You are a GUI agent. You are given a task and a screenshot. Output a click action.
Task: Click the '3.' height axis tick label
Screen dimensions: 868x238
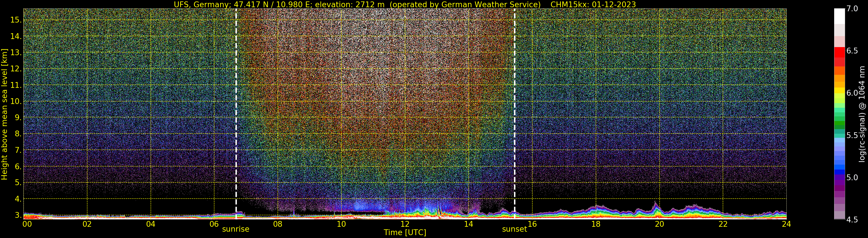tap(18, 215)
